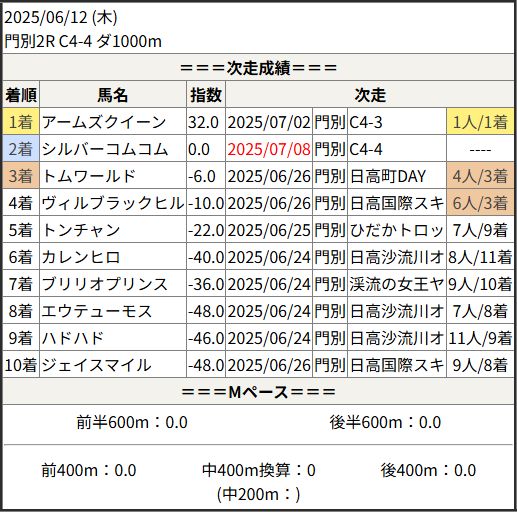Click the 指数 column header
Viewport: 517px width, 512px height.
[x=206, y=95]
